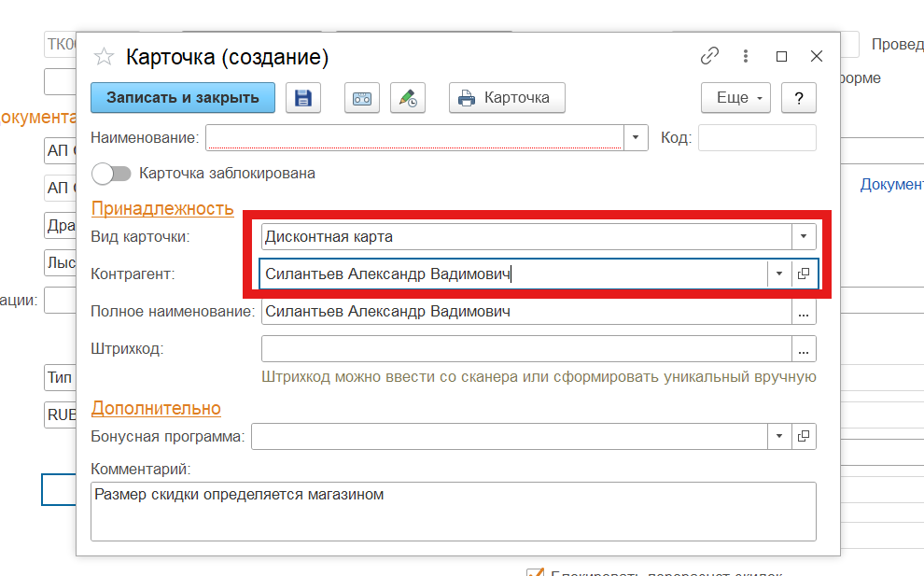
Task: Open the three-dot vertical menu in title bar
Action: 746,56
